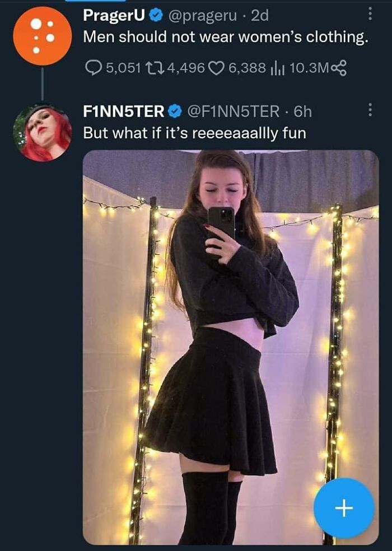This screenshot has width=392, height=551.
Task: Open the orange PragerU profile avatar
Action: click(x=43, y=37)
